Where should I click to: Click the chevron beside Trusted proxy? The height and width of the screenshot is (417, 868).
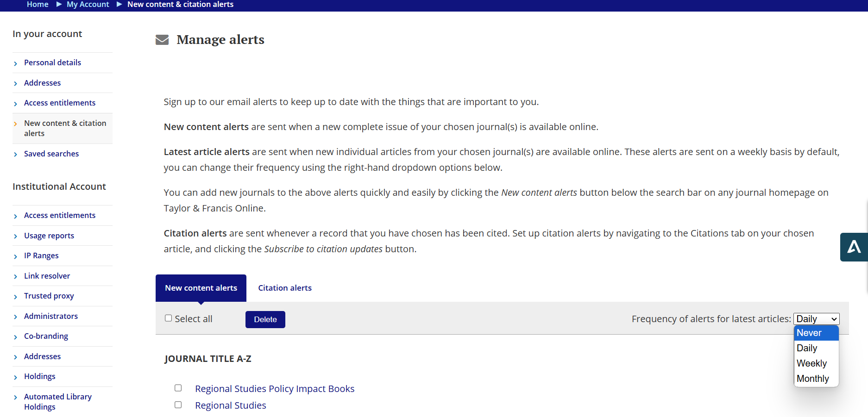coord(16,296)
